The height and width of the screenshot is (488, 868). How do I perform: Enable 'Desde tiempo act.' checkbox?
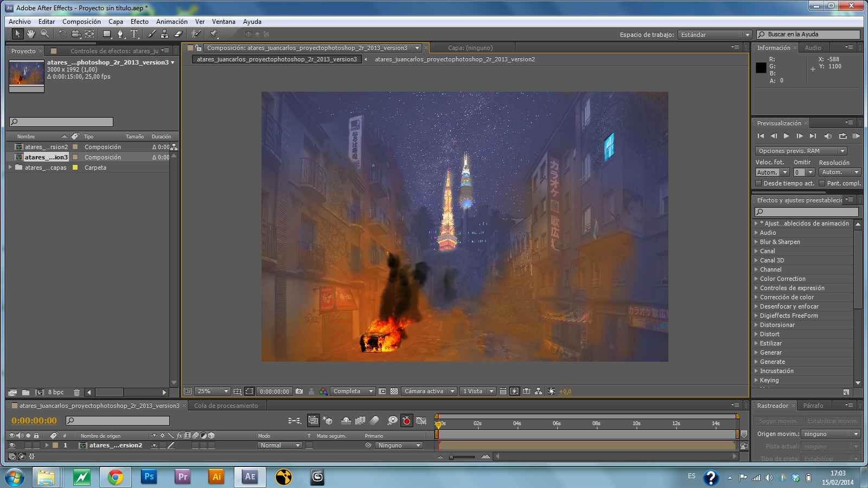(x=759, y=183)
